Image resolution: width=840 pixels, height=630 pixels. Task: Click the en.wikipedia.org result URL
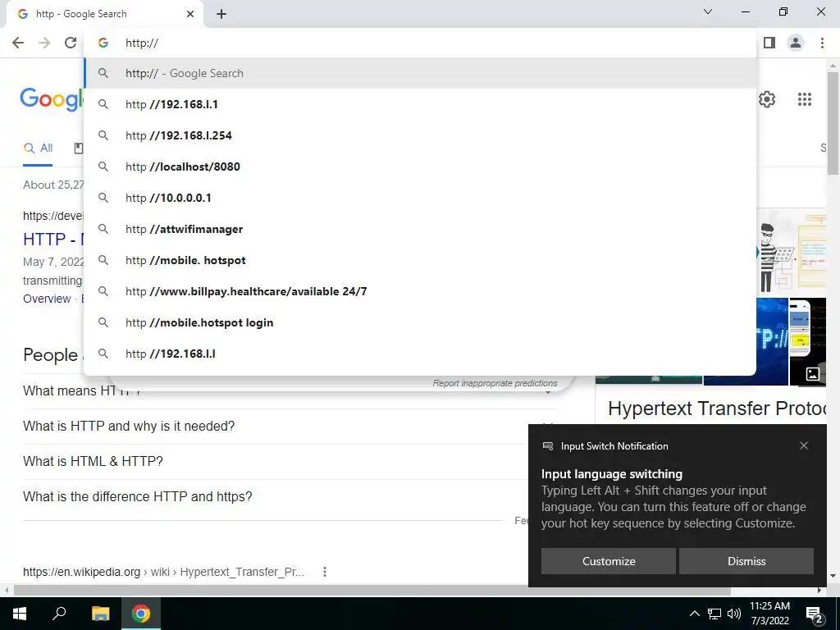click(163, 572)
